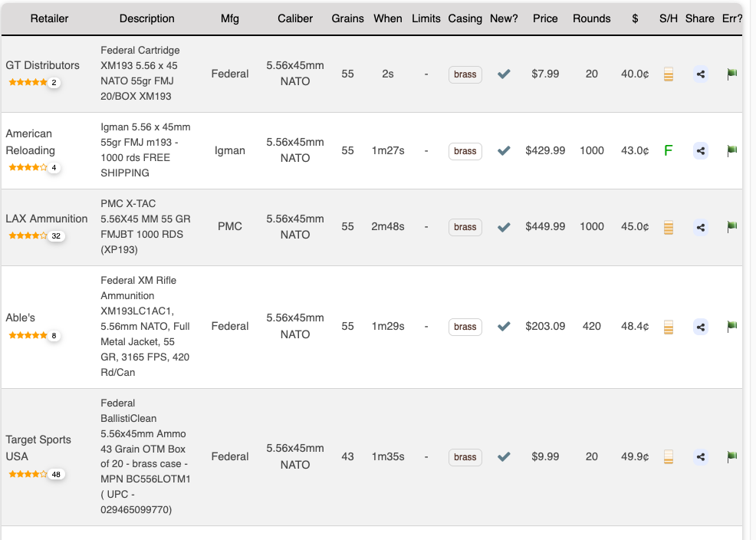Screen dimensions: 756x540
Task: Click shipping cost icon for GT Distributors
Action: pos(668,74)
